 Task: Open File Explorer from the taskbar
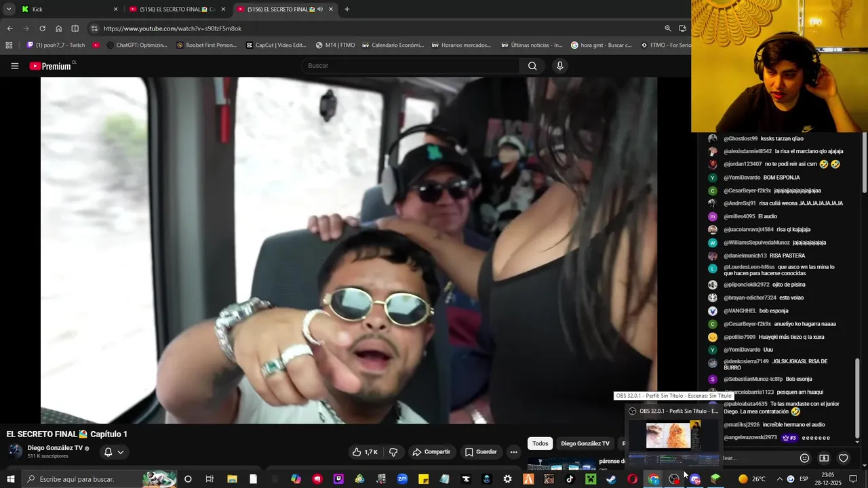click(232, 479)
